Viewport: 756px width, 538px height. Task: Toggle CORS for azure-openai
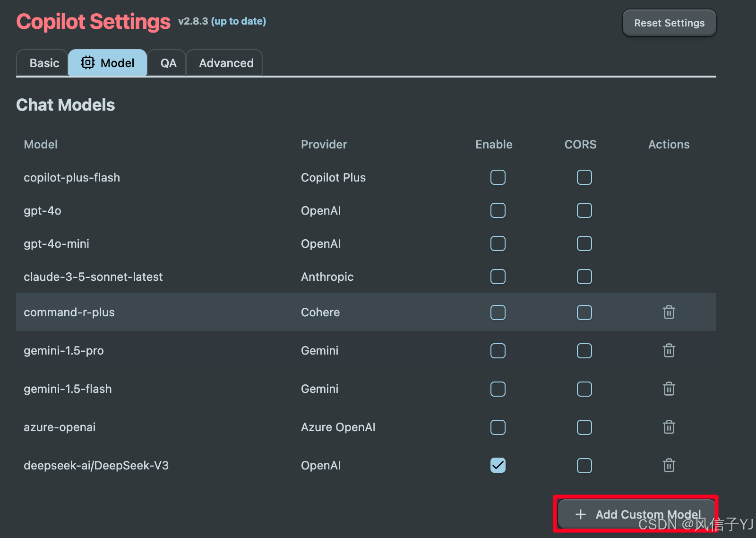coord(584,427)
